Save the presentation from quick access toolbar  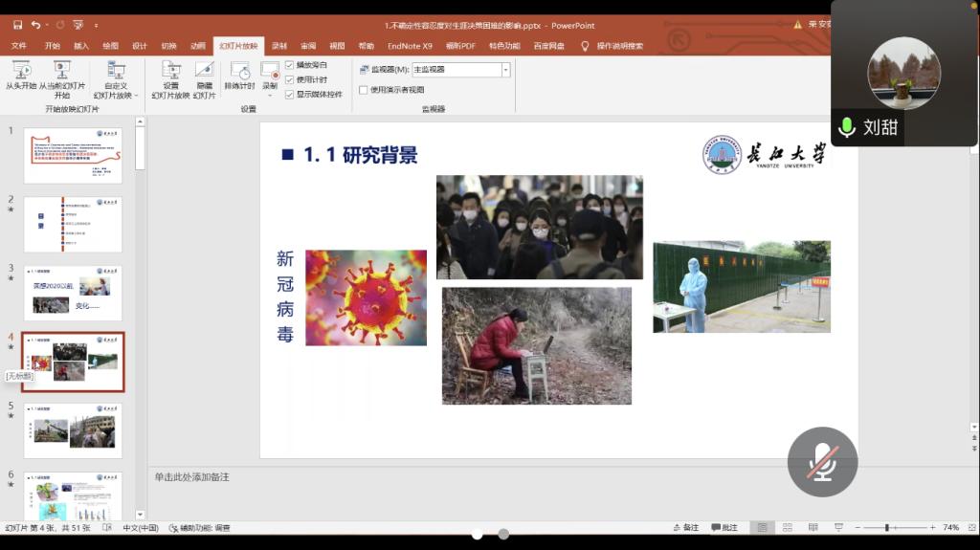pyautogui.click(x=17, y=25)
